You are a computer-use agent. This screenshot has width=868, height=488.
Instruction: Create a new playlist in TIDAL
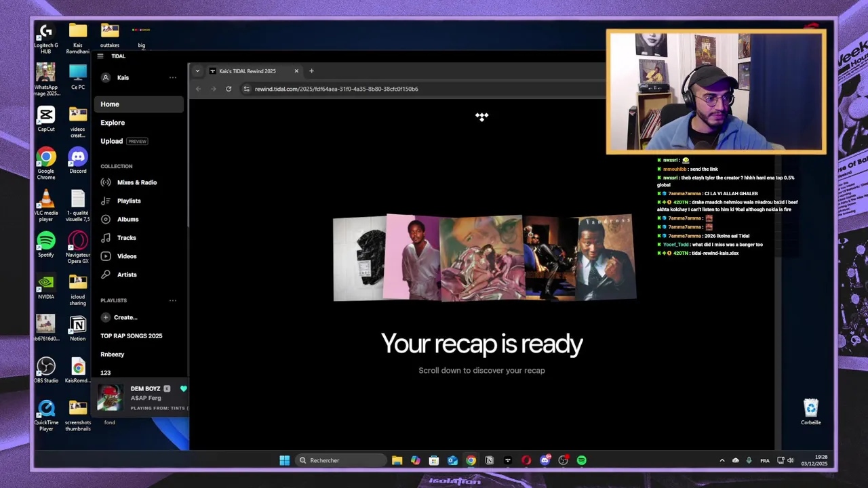[x=119, y=317]
